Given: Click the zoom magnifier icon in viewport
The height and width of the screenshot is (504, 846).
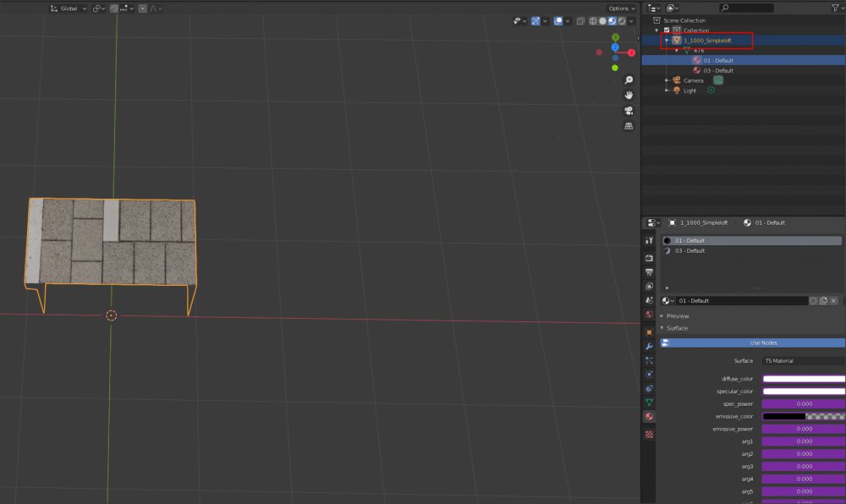Looking at the screenshot, I should click(x=629, y=79).
